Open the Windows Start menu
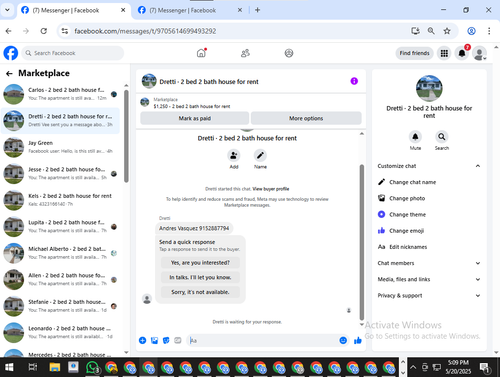 click(9, 367)
